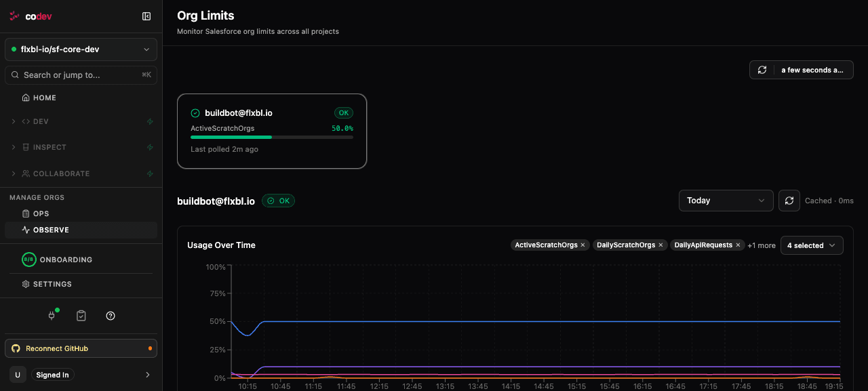
Task: Open the flxbl-io/sf-core-dev project selector
Action: click(x=81, y=49)
